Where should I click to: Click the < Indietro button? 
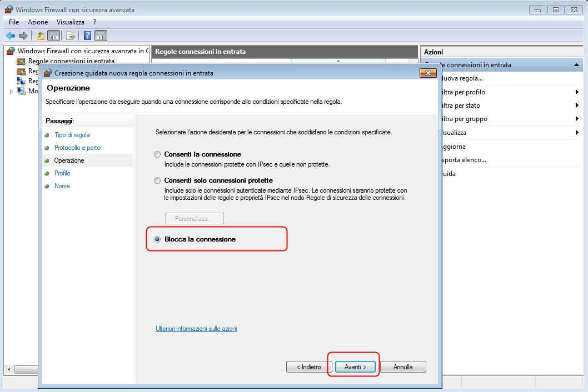(309, 367)
